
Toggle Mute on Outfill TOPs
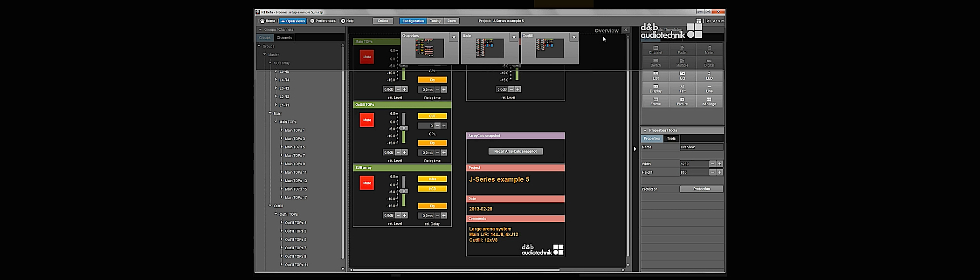(x=367, y=120)
